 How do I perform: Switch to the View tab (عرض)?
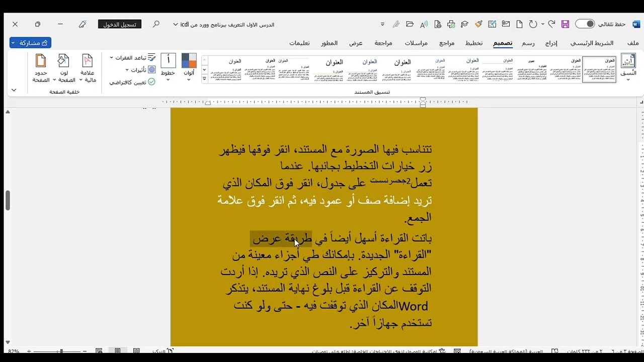coord(356,43)
